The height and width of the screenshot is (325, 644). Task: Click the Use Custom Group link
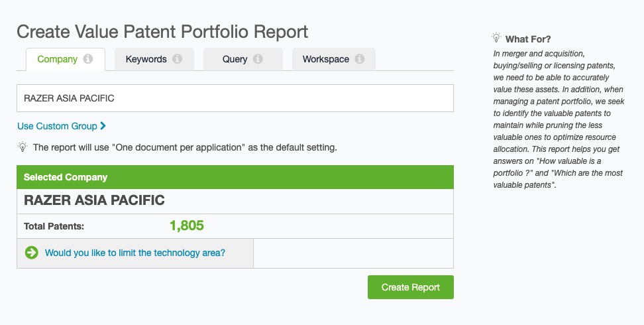(57, 126)
